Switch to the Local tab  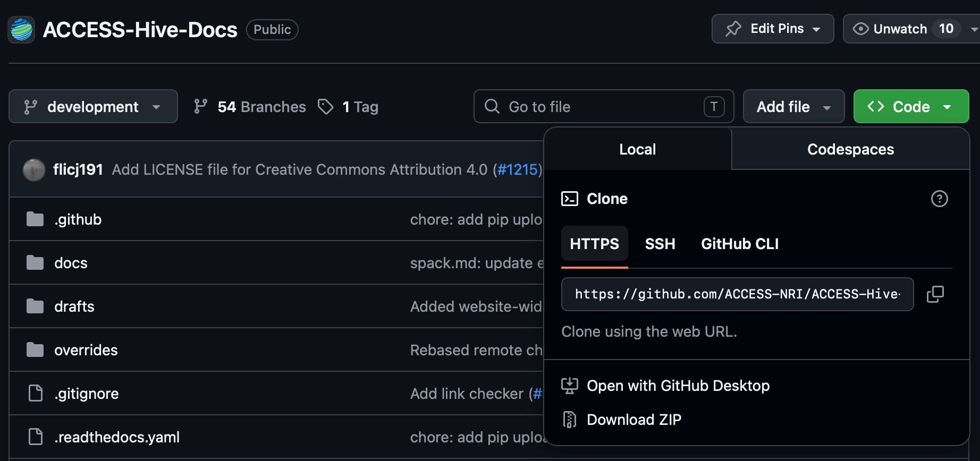coord(638,149)
